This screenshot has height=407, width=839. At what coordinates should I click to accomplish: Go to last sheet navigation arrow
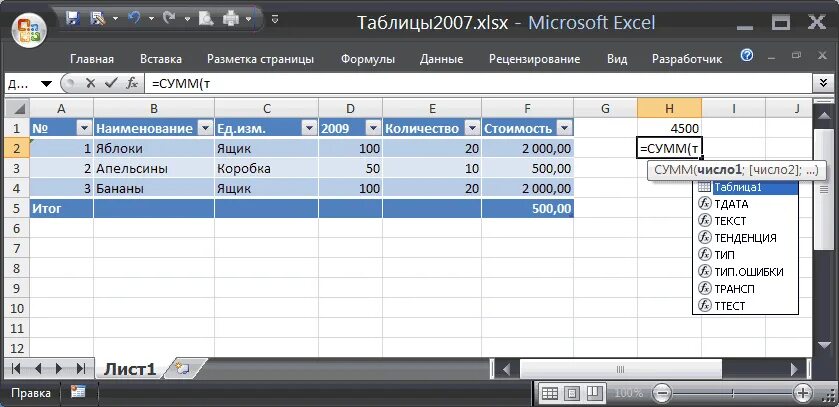[x=81, y=368]
